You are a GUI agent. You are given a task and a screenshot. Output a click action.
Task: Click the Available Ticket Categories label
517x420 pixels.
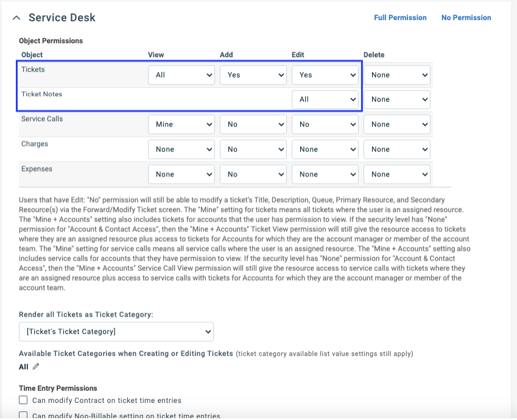(x=126, y=354)
